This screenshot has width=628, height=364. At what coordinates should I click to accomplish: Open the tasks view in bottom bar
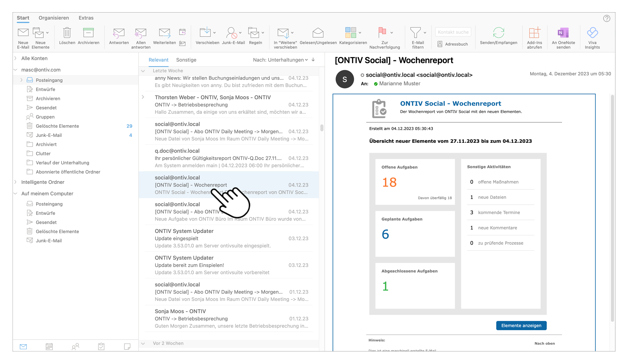[x=101, y=346]
